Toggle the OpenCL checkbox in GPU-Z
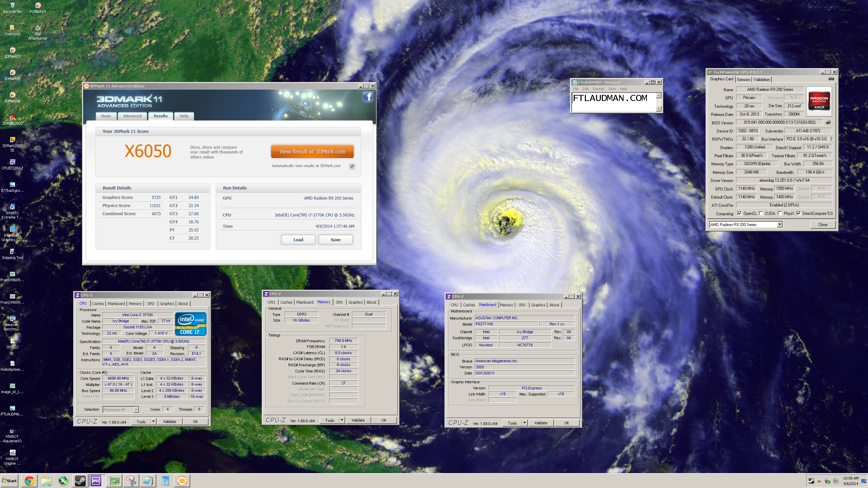 tap(739, 213)
